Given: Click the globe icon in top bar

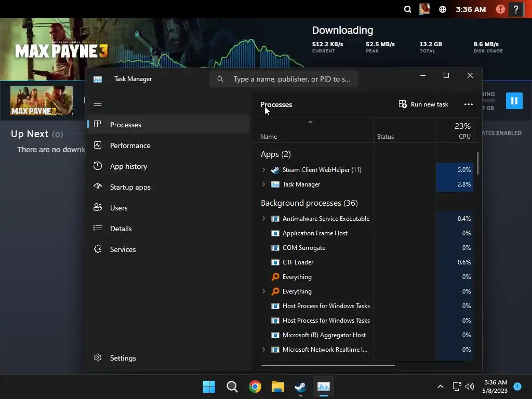Looking at the screenshot, I should [443, 9].
